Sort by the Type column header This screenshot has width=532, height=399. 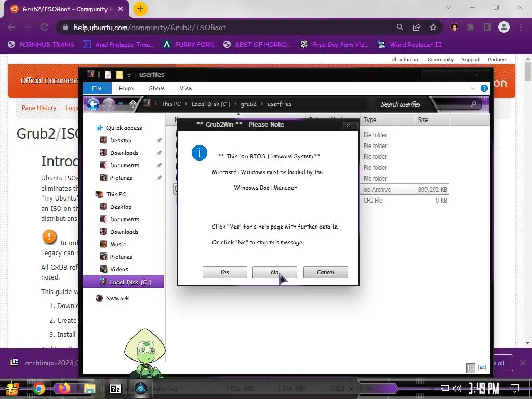pos(388,120)
